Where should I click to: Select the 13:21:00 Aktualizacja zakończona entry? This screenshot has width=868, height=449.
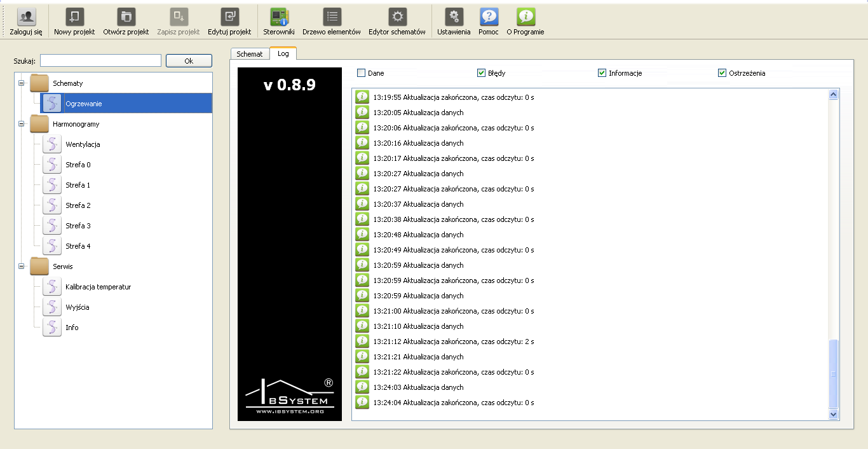(454, 311)
